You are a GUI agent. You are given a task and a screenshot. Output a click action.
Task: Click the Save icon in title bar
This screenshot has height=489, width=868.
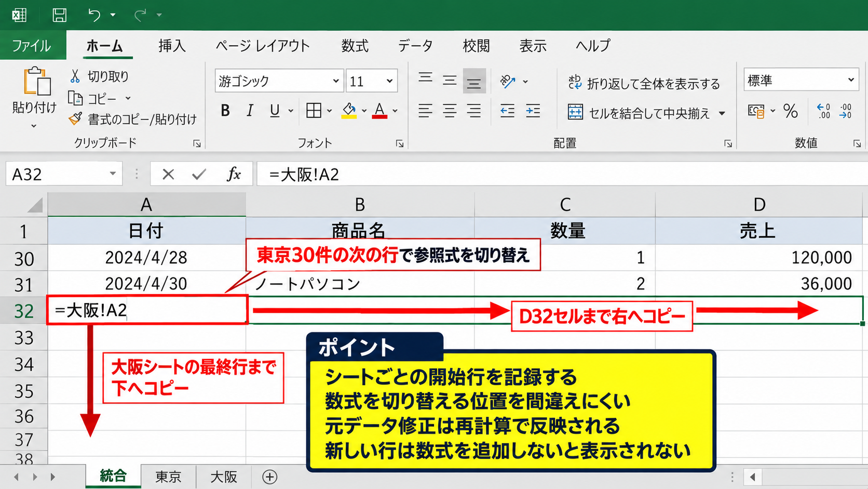click(x=60, y=15)
